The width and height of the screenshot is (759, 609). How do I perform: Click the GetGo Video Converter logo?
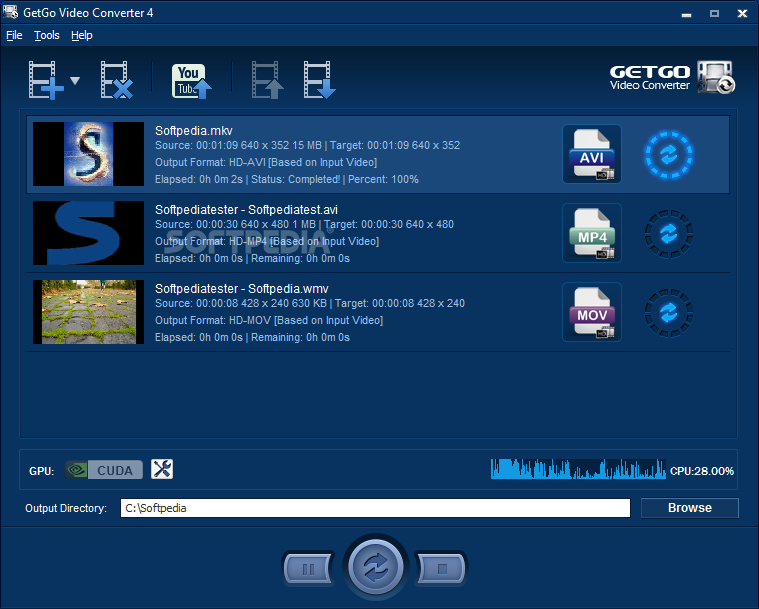click(672, 77)
